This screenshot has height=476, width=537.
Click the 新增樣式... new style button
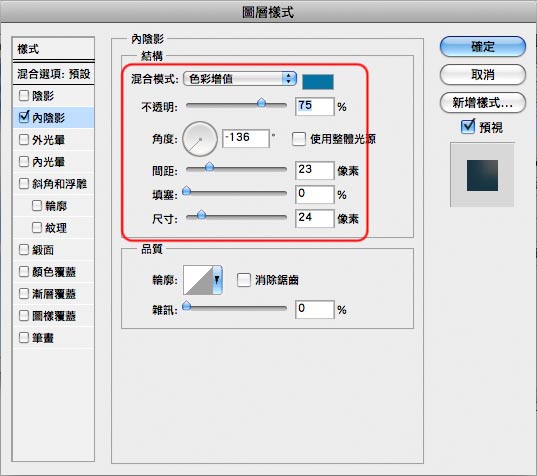483,102
